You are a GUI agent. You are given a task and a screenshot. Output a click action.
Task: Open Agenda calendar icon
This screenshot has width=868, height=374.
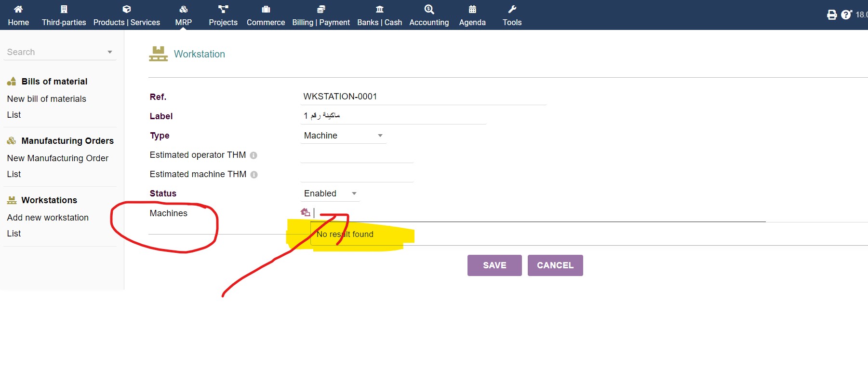point(472,9)
